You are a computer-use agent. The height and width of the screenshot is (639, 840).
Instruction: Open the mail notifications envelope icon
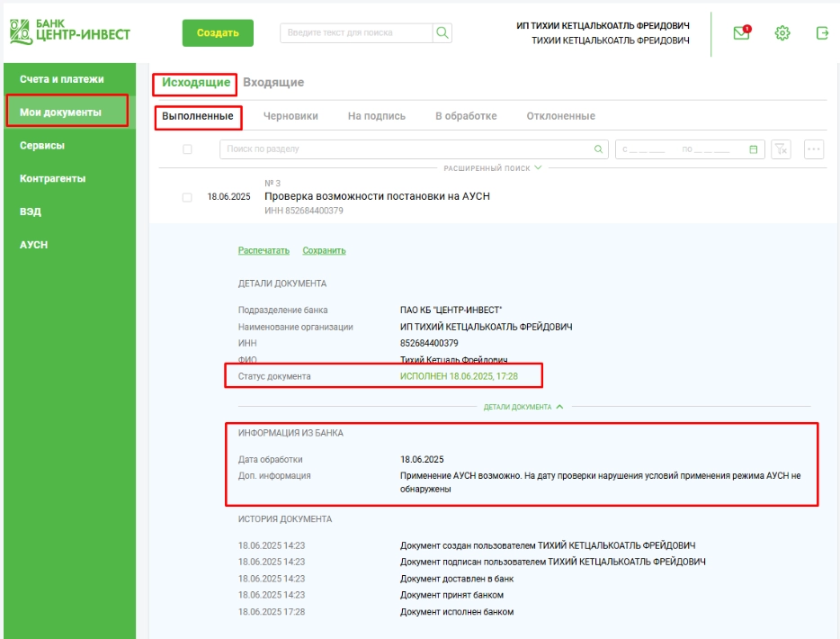(741, 33)
